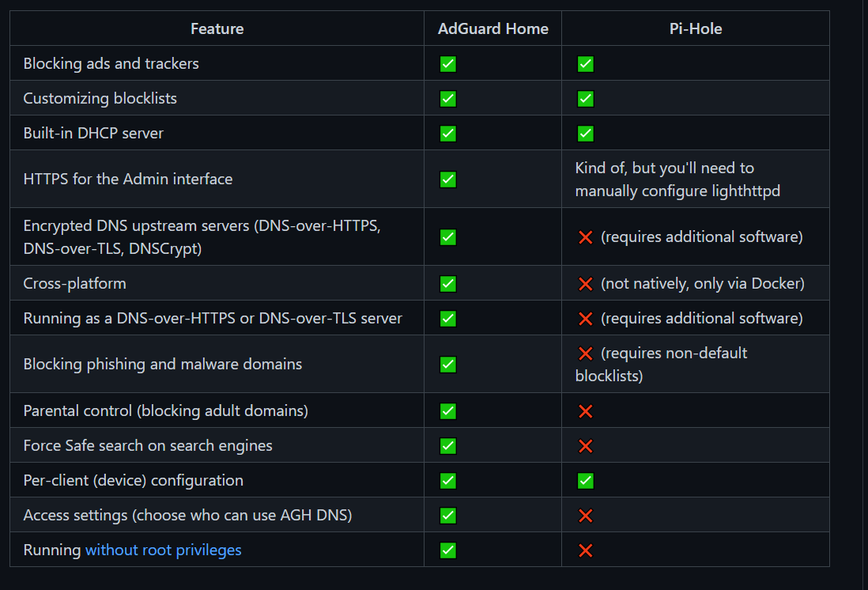Image resolution: width=868 pixels, height=590 pixels.
Task: Click Pi-Hole red cross for Access settings
Action: [x=585, y=516]
